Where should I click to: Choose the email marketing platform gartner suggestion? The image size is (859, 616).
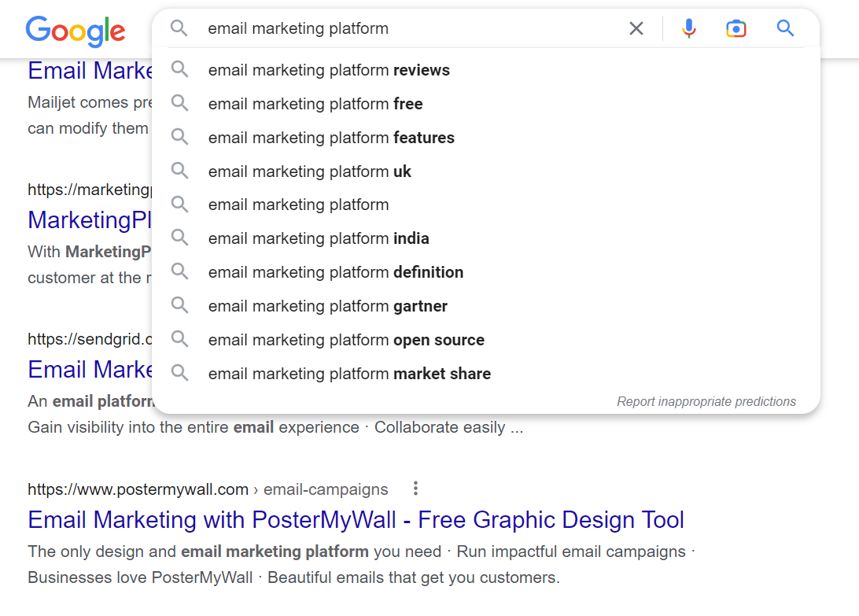click(x=330, y=305)
